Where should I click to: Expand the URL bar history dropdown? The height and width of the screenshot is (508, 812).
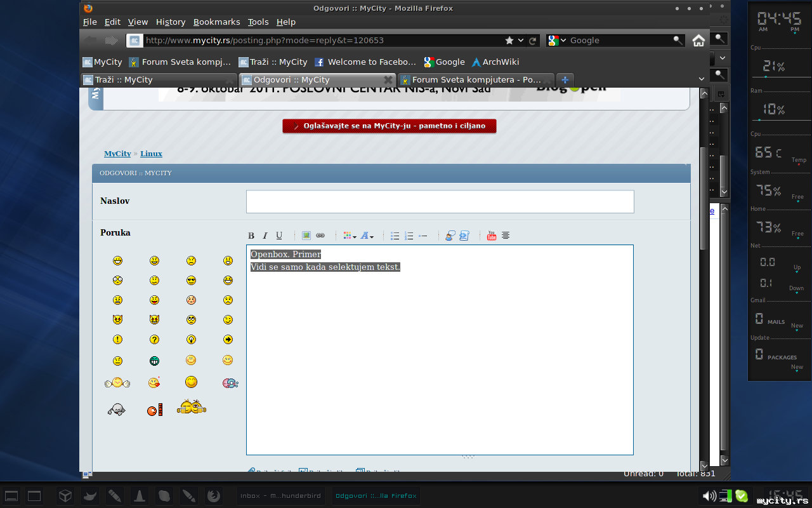[521, 41]
